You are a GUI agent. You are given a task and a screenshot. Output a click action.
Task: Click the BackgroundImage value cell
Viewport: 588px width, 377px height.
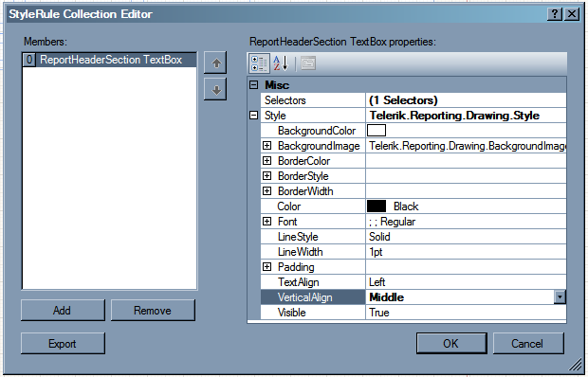coord(466,146)
